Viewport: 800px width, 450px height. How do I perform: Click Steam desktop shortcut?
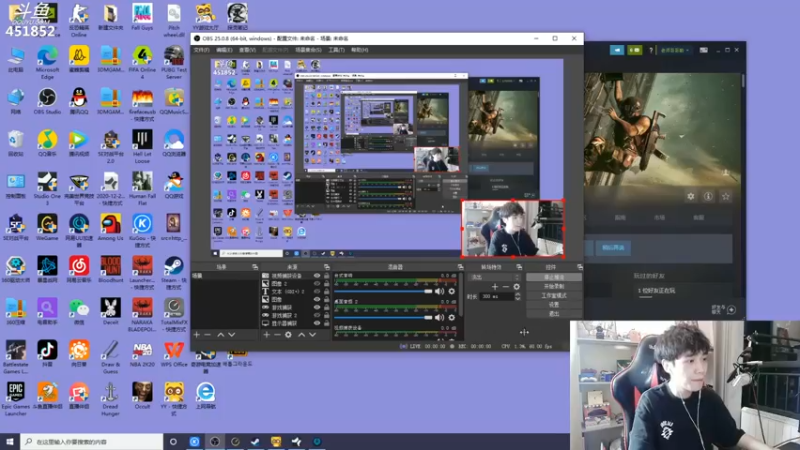point(173,272)
